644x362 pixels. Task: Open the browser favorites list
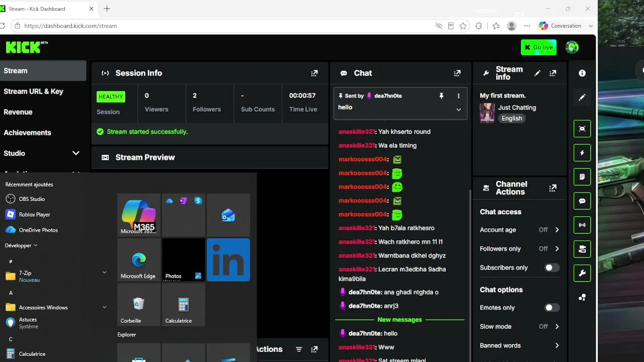496,26
